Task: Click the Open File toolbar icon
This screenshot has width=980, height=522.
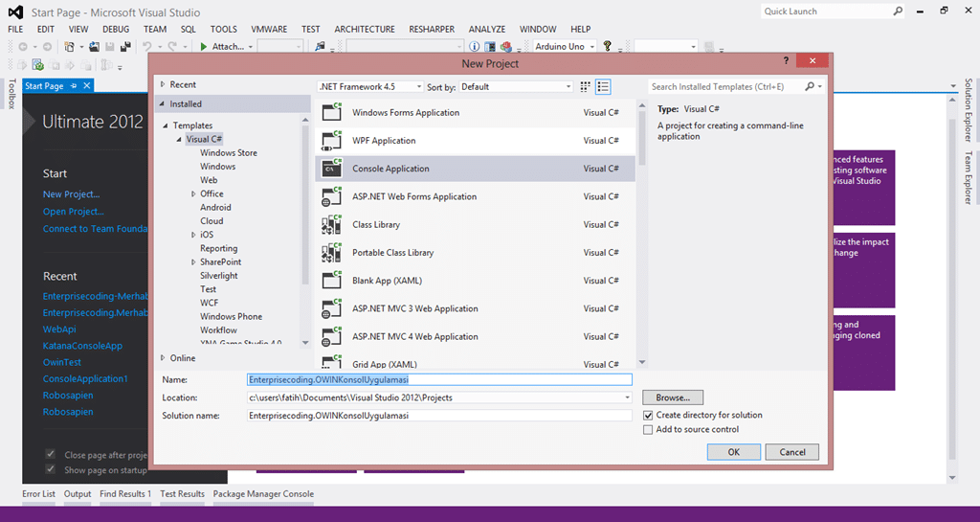Action: pyautogui.click(x=95, y=46)
